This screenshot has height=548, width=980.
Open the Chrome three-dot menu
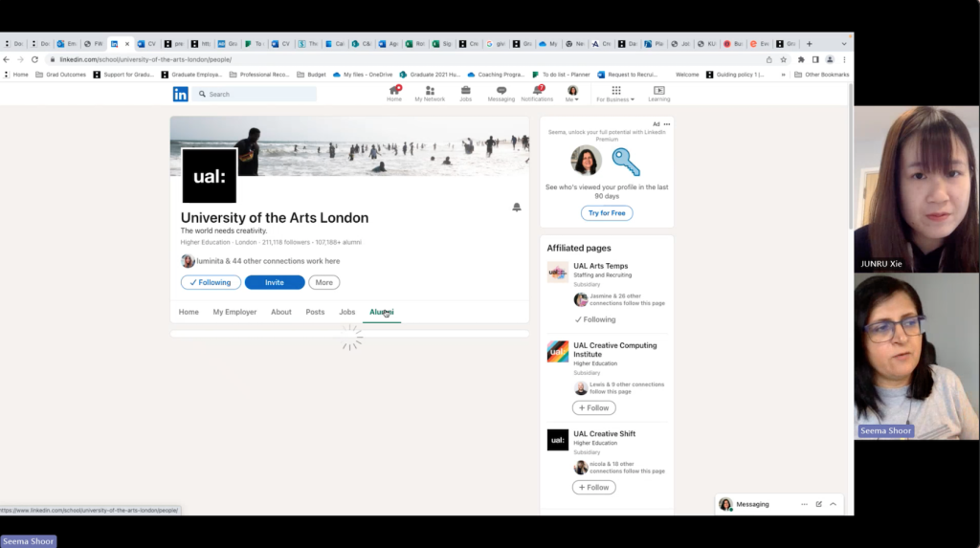point(844,59)
